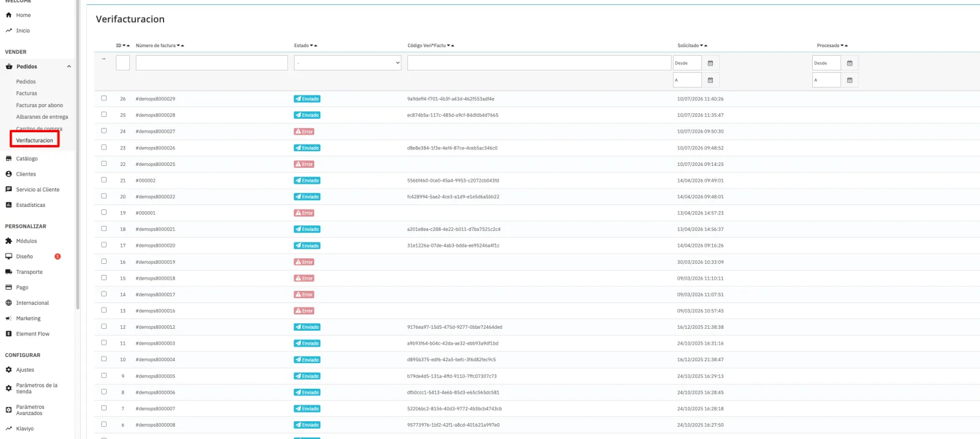
Task: Open Ajustes section link
Action: click(x=25, y=370)
